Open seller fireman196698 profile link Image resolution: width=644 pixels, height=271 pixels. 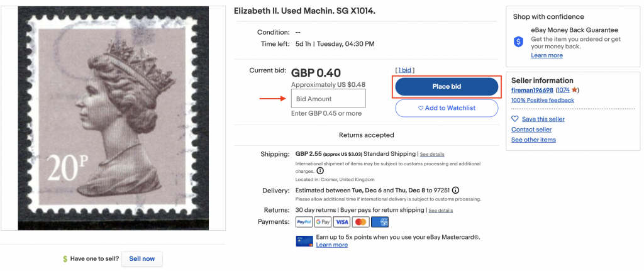(x=532, y=91)
